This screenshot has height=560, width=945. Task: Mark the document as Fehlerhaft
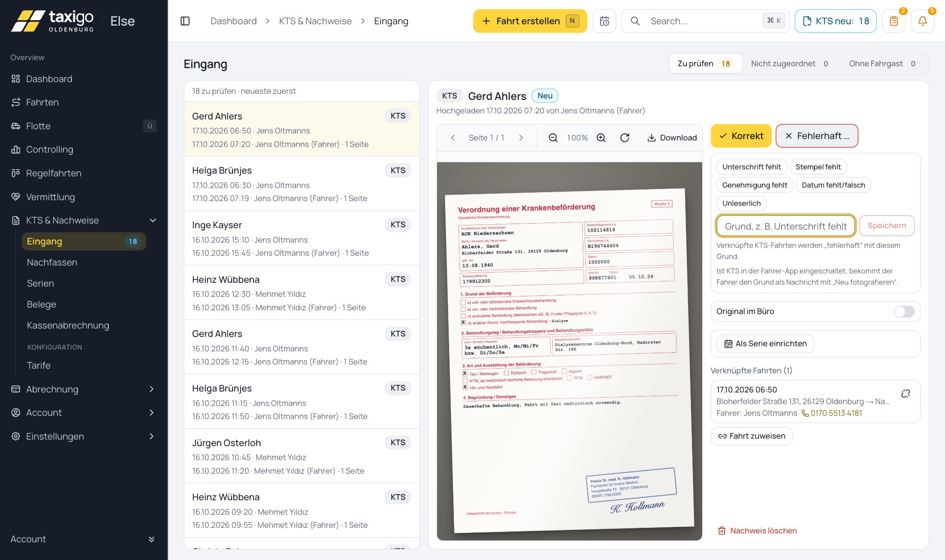(817, 136)
